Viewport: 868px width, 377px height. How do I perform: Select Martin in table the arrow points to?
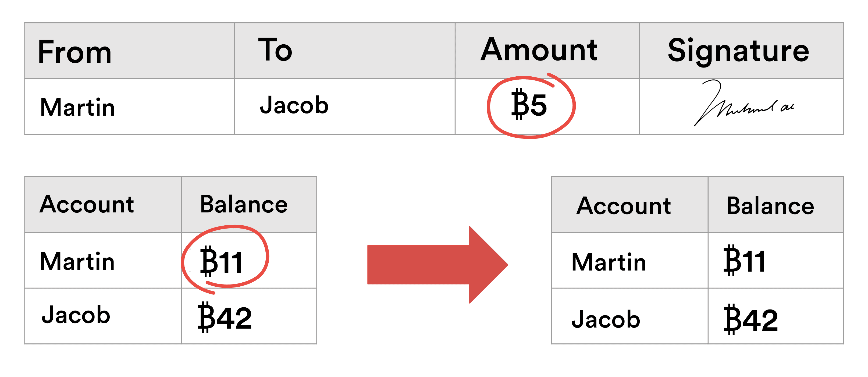(609, 262)
